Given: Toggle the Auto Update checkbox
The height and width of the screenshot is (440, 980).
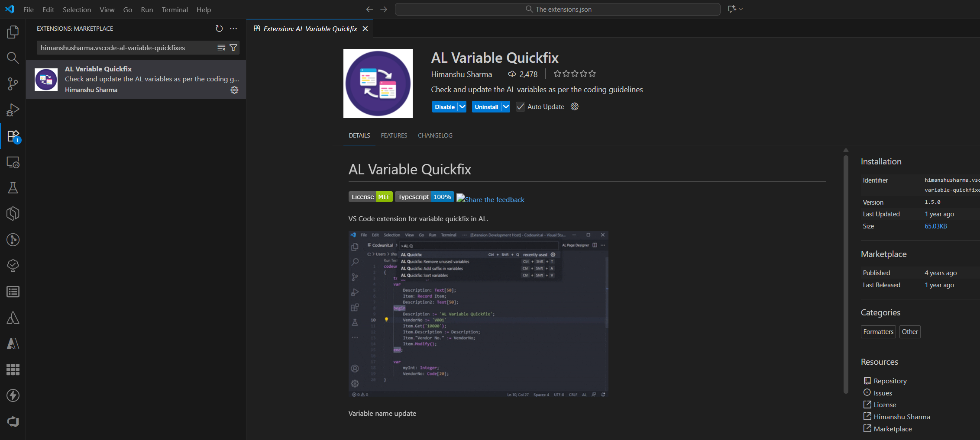Looking at the screenshot, I should (520, 107).
